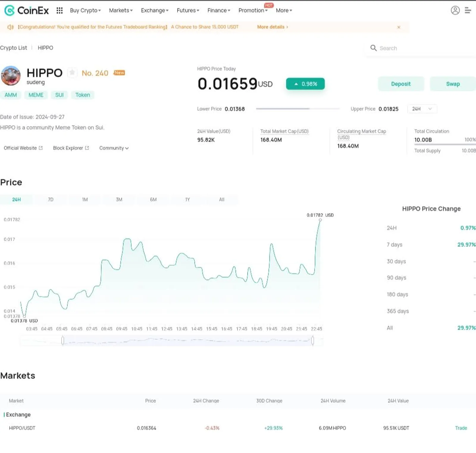Open the Buy Crypto menu
This screenshot has height=453, width=476.
tap(85, 10)
